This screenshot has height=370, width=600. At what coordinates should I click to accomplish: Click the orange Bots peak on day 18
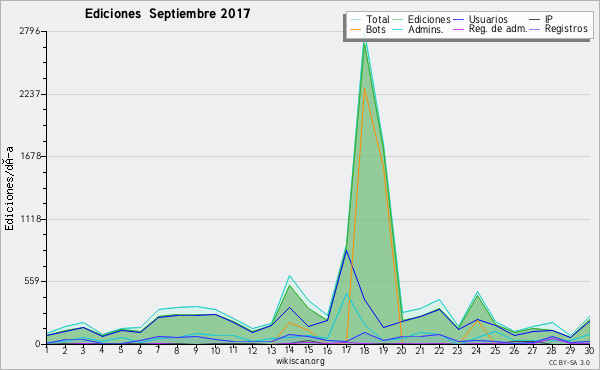365,88
